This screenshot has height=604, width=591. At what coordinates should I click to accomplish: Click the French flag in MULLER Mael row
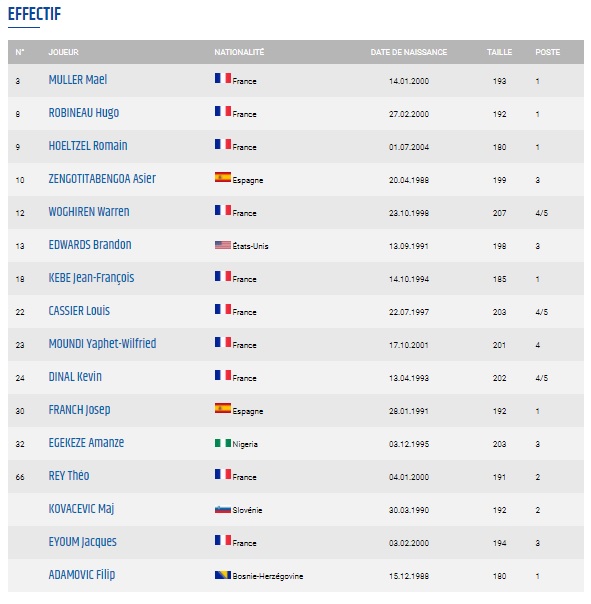click(223, 78)
